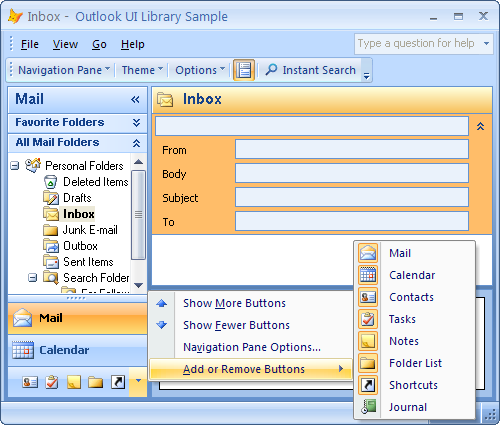500x425 pixels.
Task: Click the Folder List icon in bottom strip
Action: click(x=96, y=382)
